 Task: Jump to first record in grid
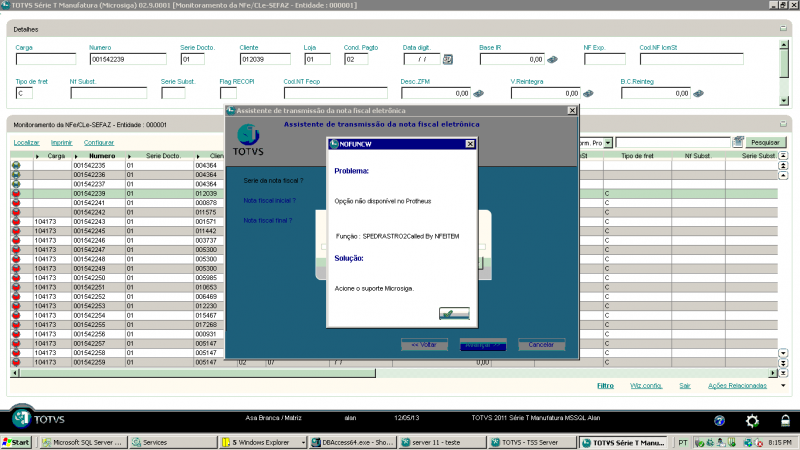click(x=783, y=156)
